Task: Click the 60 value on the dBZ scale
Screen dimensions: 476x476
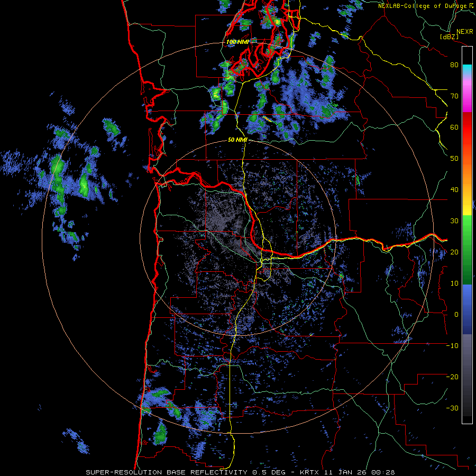Action: pyautogui.click(x=454, y=127)
